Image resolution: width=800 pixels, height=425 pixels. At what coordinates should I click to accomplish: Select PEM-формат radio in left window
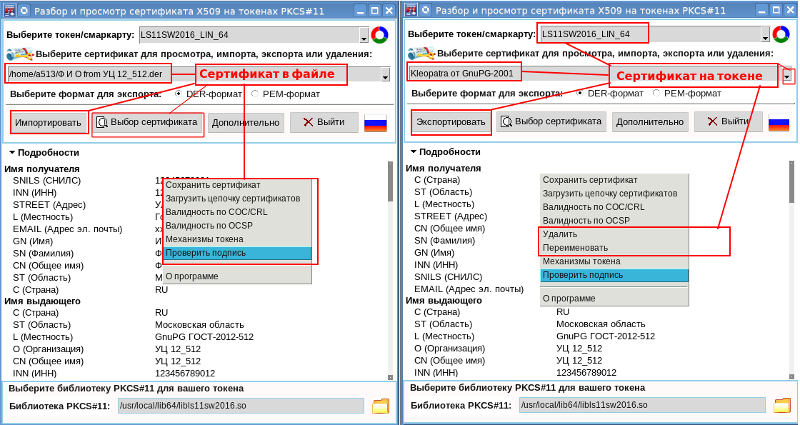(x=255, y=94)
